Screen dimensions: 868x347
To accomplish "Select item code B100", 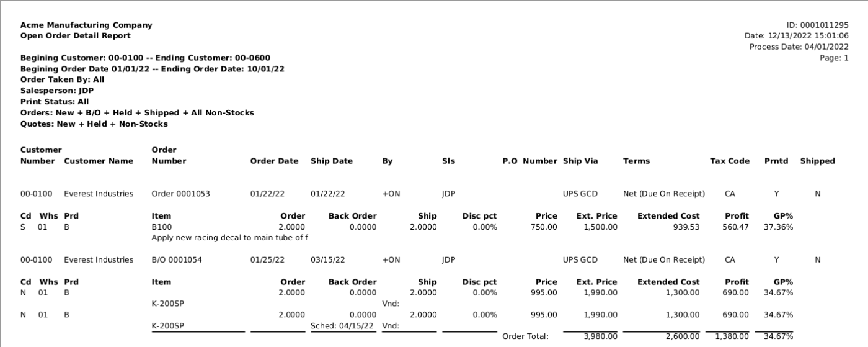I will click(161, 227).
